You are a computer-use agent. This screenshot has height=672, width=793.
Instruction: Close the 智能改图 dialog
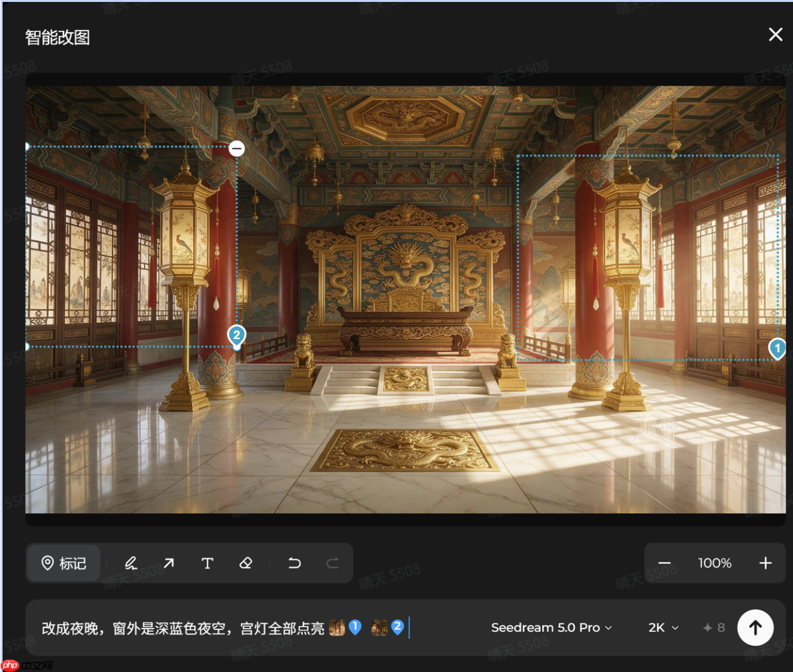pos(776,35)
